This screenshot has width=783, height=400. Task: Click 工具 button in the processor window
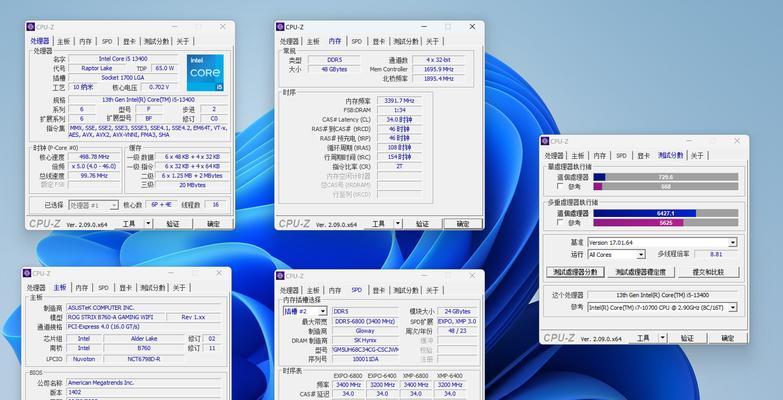[129, 224]
